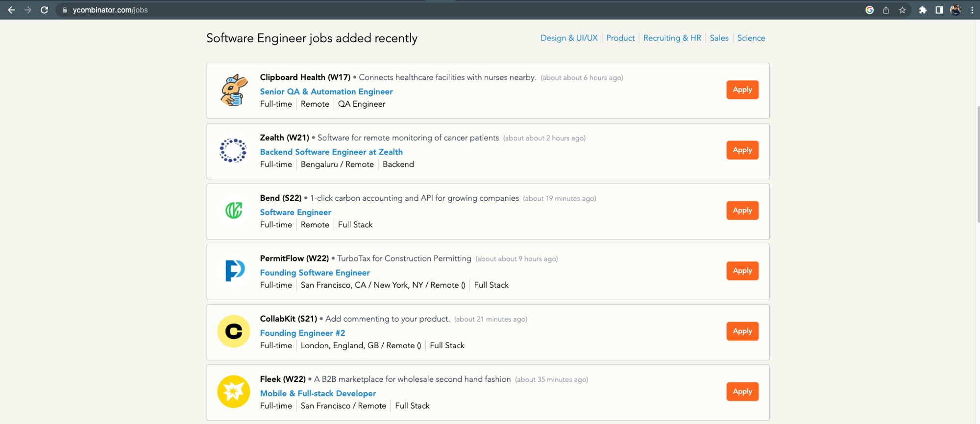The image size is (980, 424).
Task: Switch to Product jobs category
Action: (x=620, y=38)
